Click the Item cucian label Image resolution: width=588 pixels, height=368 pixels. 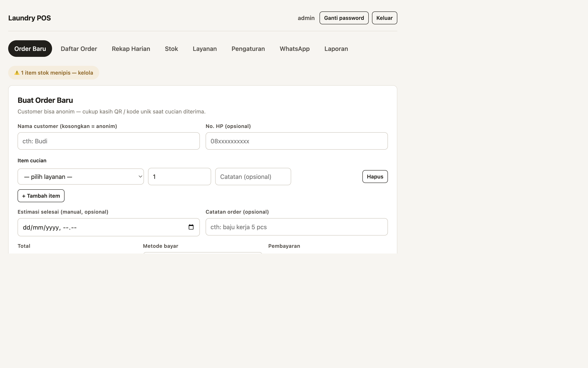click(32, 161)
